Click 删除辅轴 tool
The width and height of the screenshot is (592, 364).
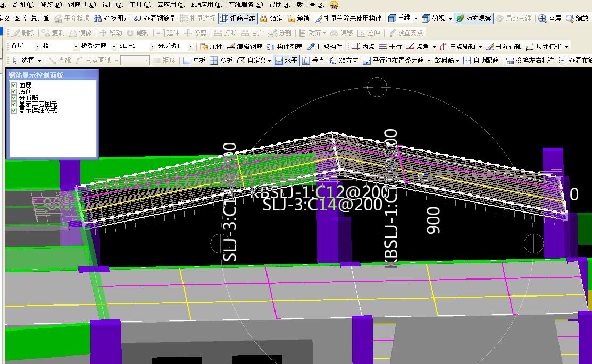tap(504, 47)
